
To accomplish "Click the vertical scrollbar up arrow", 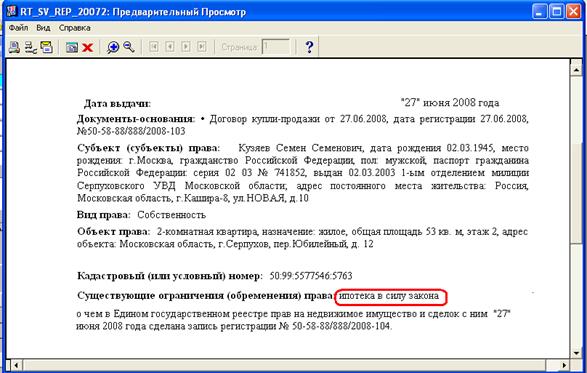I will tap(576, 70).
